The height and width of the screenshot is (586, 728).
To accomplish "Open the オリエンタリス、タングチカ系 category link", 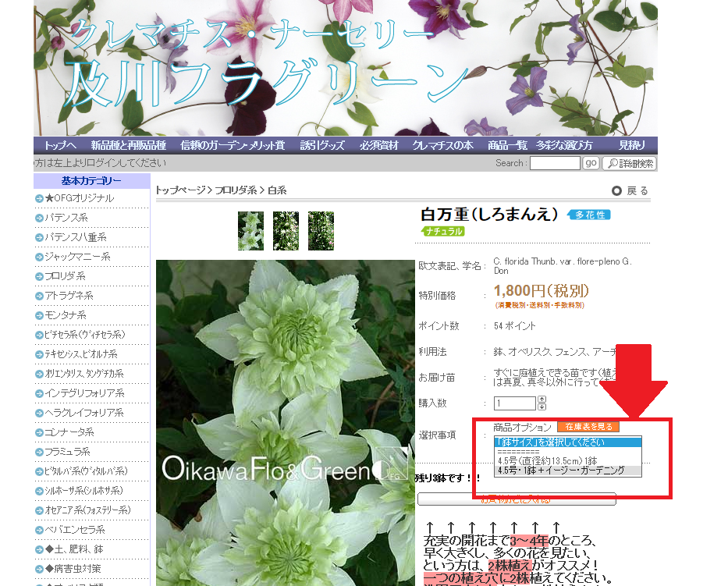I will [x=84, y=374].
